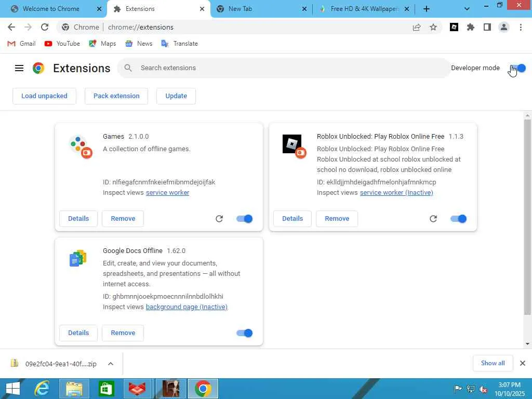Remove the Games extension
The height and width of the screenshot is (399, 532).
[x=123, y=219]
